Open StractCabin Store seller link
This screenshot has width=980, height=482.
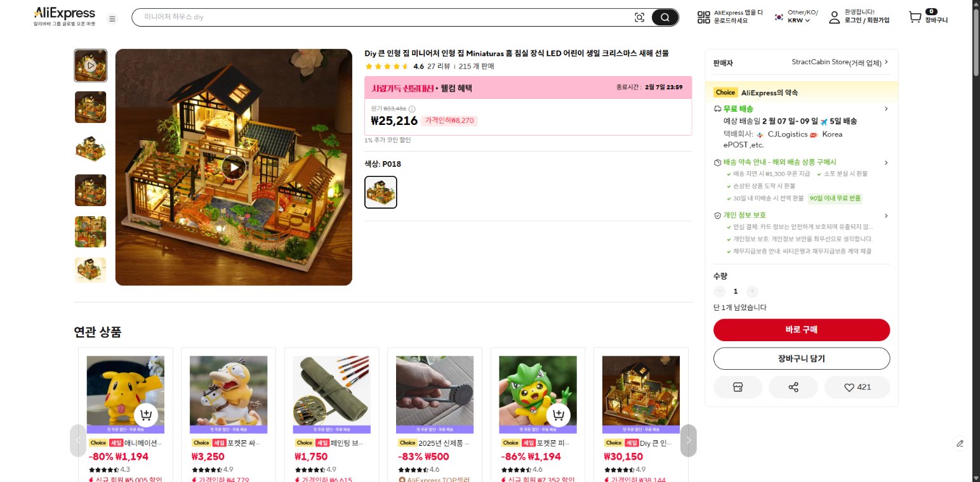pos(840,63)
